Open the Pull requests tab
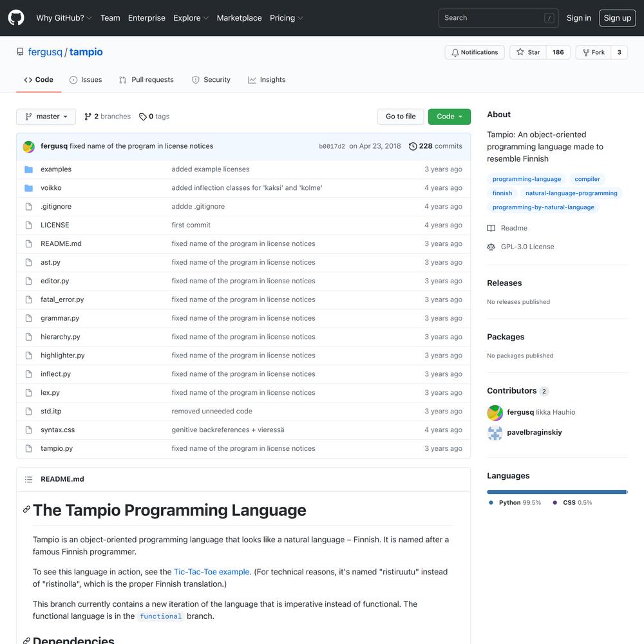 click(x=146, y=80)
